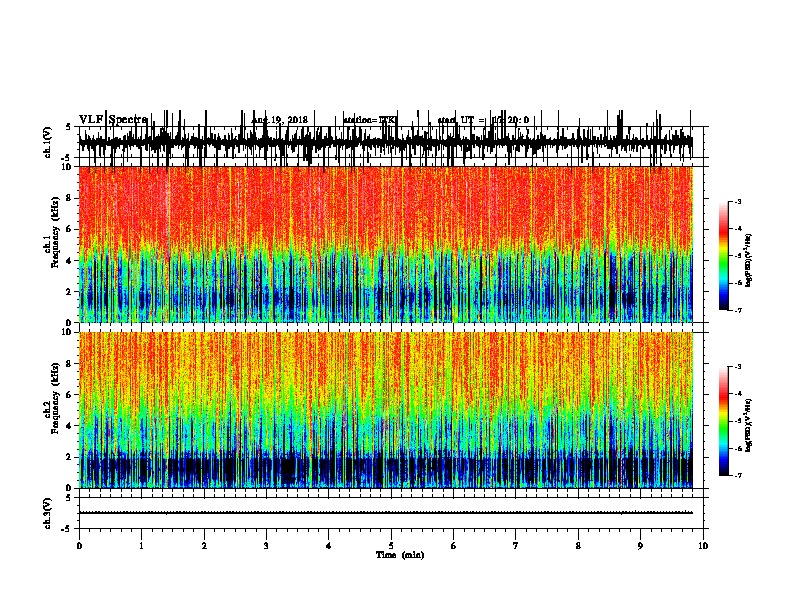This screenshot has width=792, height=612.
Task: Click the '-7' label on ch.2 color bar
Action: 737,475
